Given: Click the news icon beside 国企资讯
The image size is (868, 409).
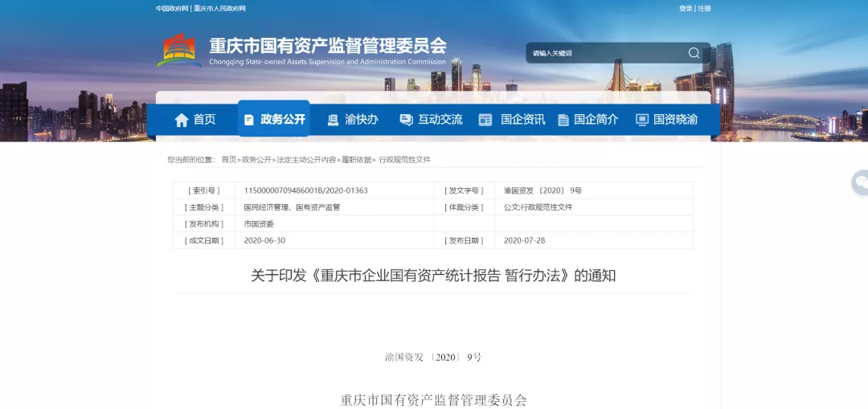Looking at the screenshot, I should [485, 120].
